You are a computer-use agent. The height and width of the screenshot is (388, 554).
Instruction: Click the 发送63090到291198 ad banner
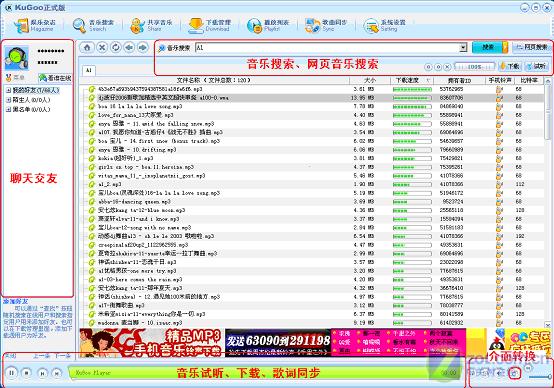tap(278, 342)
